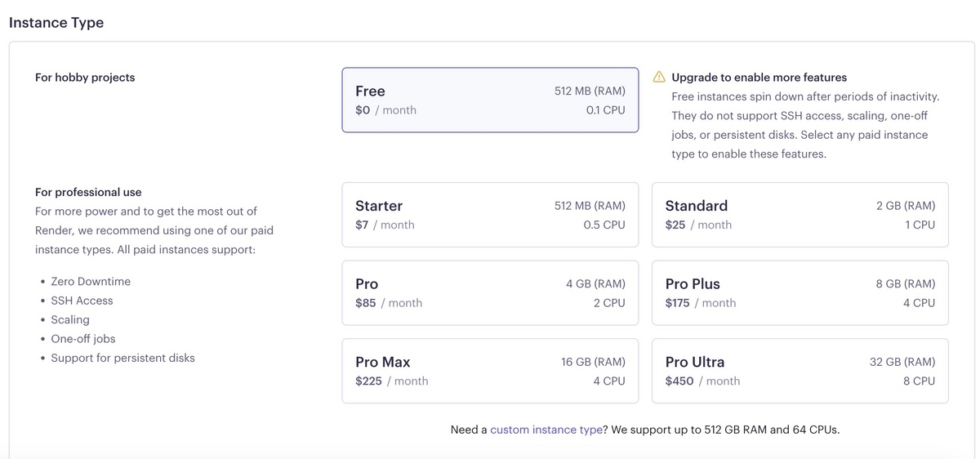The image size is (980, 459).
Task: Select the Pro Ultra instance card
Action: point(800,371)
